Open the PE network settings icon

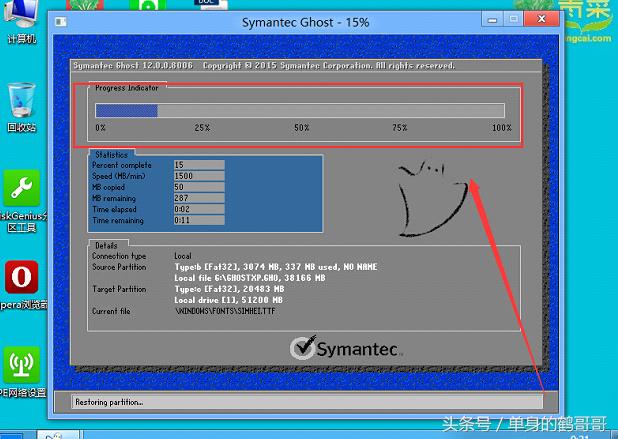(x=22, y=372)
